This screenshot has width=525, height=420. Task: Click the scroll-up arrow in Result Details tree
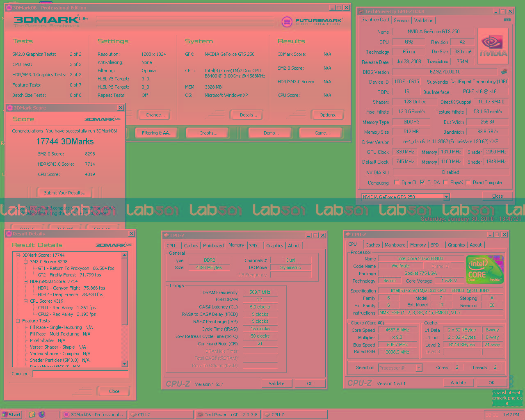[125, 255]
